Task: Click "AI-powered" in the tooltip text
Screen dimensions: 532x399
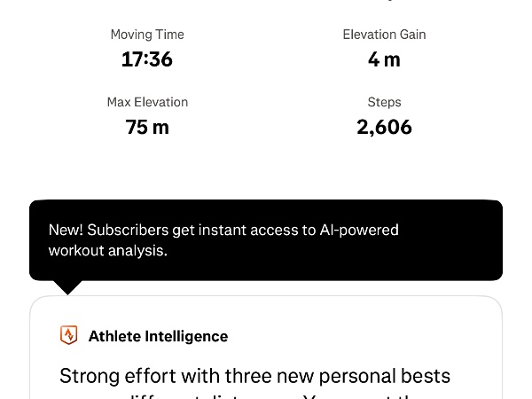Action: tap(359, 230)
